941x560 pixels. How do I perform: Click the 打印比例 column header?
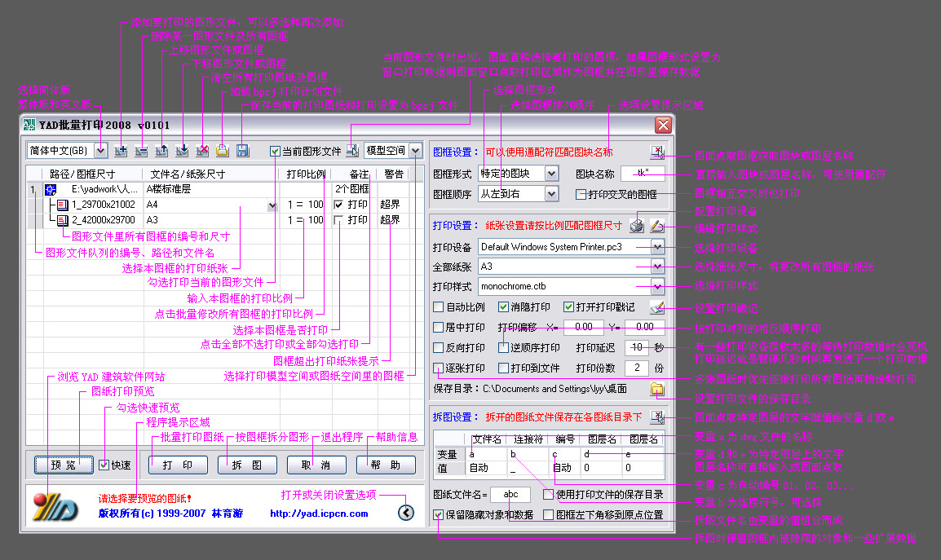click(306, 174)
